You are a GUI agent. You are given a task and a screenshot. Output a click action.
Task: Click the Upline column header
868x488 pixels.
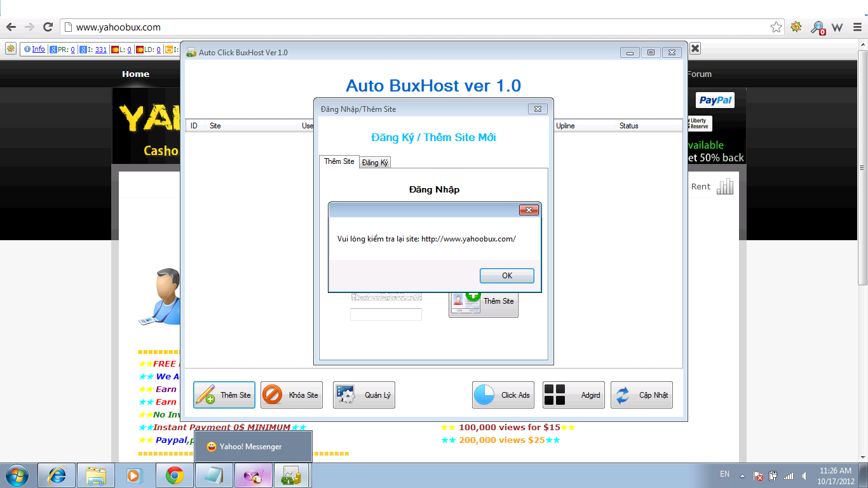point(585,126)
